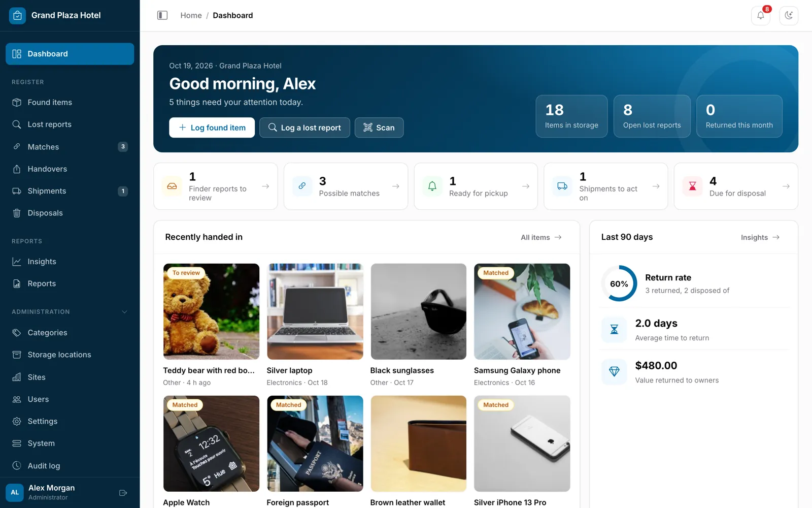Open Lost reports in sidebar
This screenshot has height=508, width=812.
click(x=70, y=124)
